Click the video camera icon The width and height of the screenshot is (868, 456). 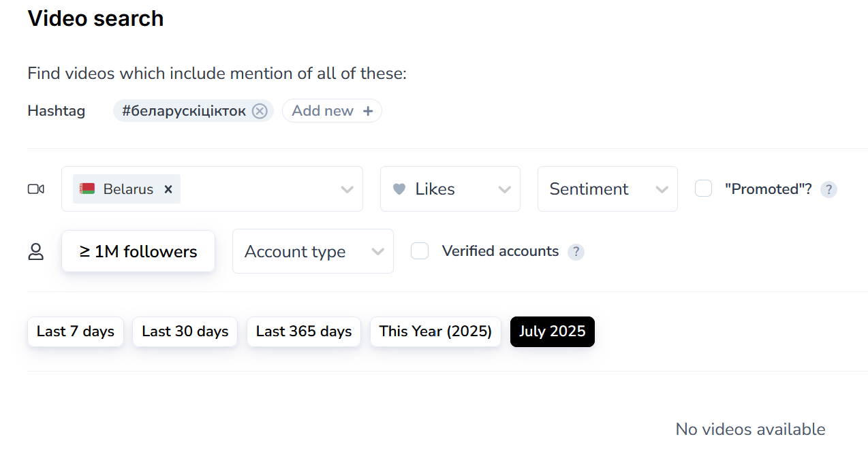[36, 189]
